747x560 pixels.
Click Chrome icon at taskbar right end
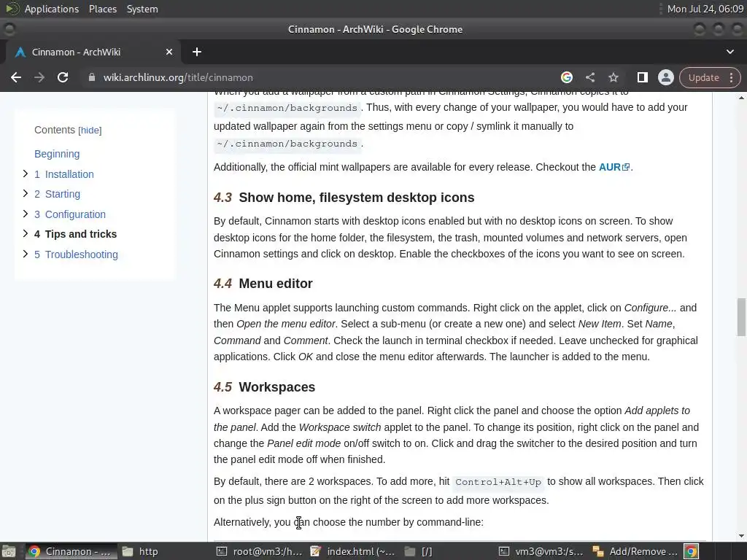[692, 551]
